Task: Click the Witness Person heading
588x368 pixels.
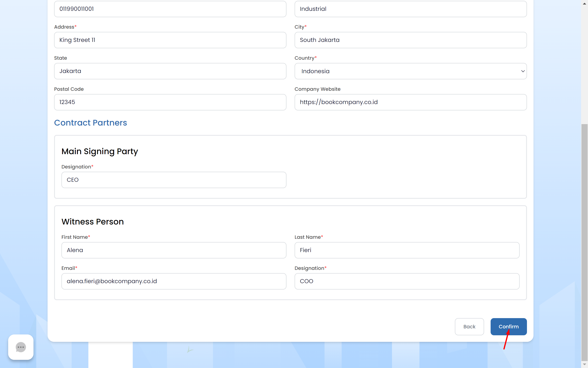Action: [x=92, y=222]
